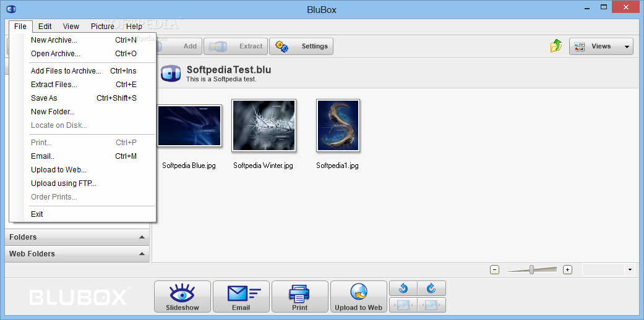
Task: Click the Print printer button
Action: tap(300, 297)
